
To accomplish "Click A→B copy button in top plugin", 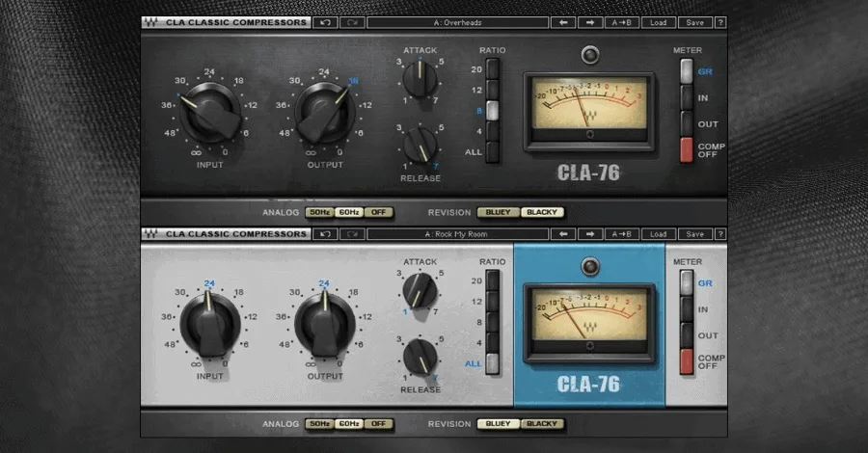I will pyautogui.click(x=622, y=23).
